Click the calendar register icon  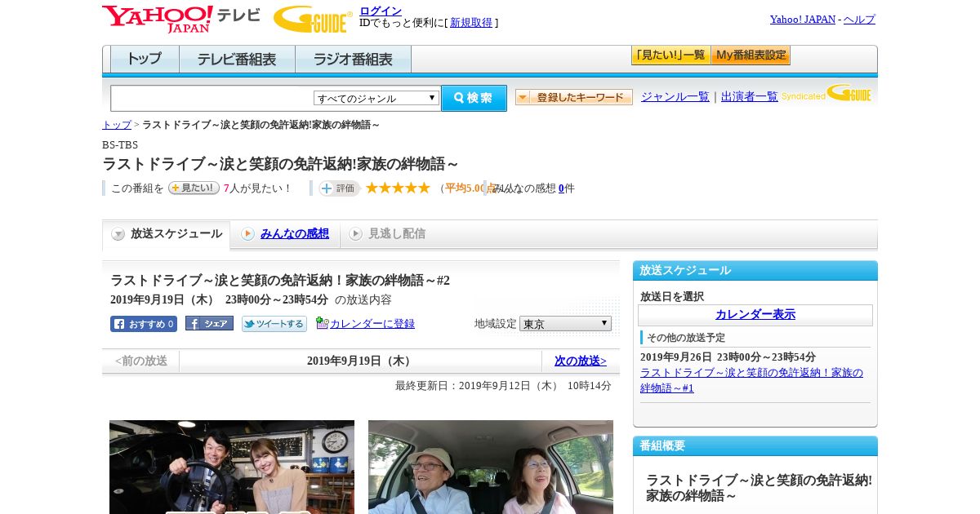(322, 323)
